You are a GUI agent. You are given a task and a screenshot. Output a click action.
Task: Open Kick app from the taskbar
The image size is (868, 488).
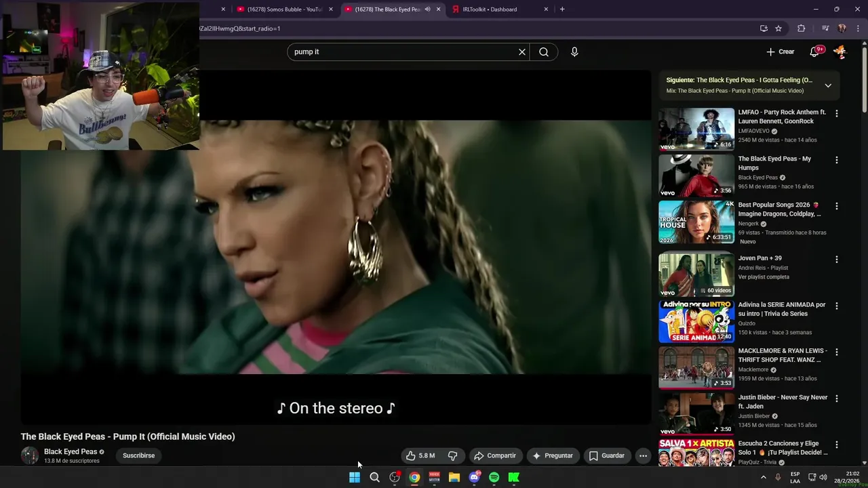pyautogui.click(x=514, y=477)
